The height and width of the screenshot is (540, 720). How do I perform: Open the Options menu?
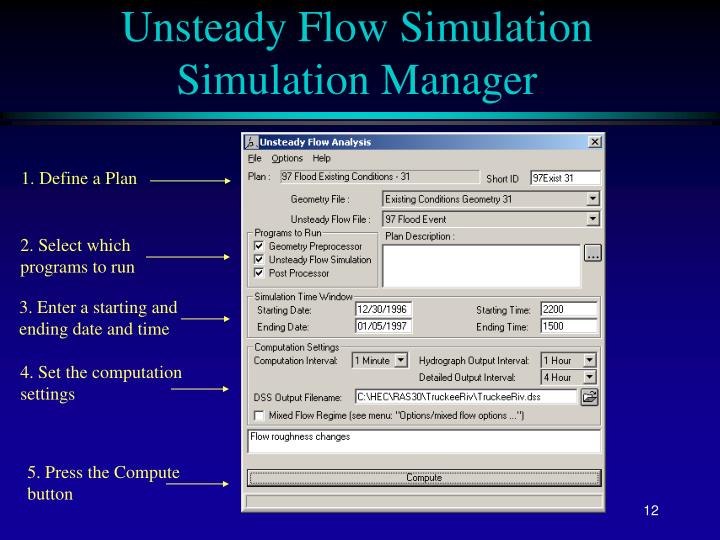(287, 158)
